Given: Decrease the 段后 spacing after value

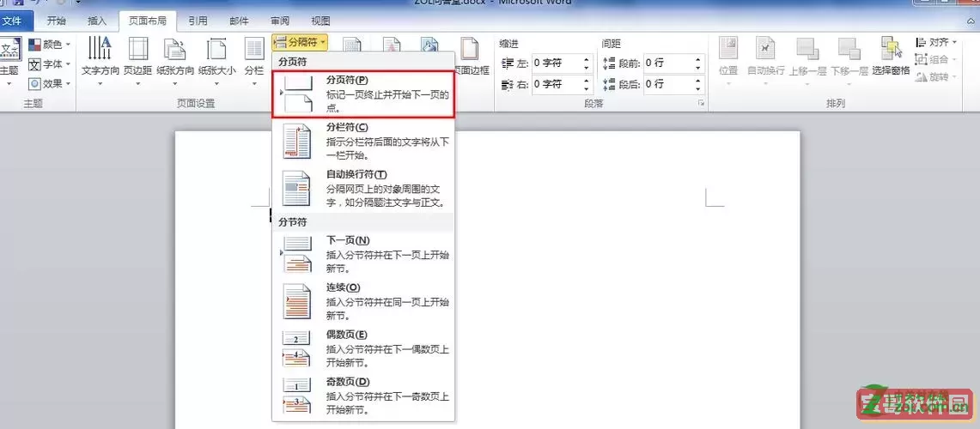Looking at the screenshot, I should click(x=698, y=88).
